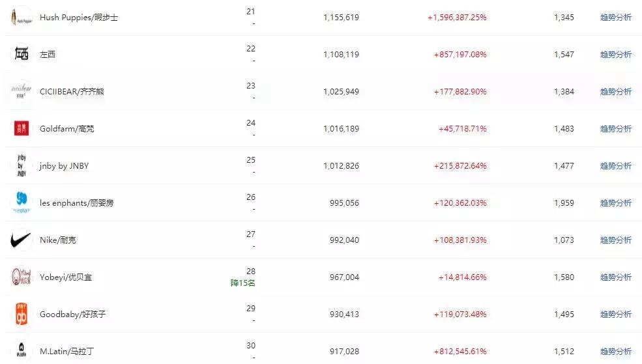Click the CICIIBEAR brand logo
The width and height of the screenshot is (642, 364).
click(x=22, y=91)
